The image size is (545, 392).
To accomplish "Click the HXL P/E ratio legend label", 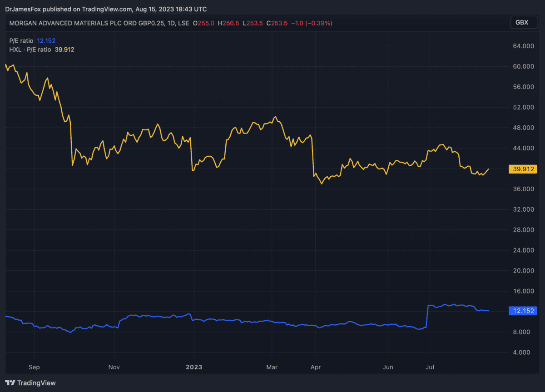I will point(30,50).
